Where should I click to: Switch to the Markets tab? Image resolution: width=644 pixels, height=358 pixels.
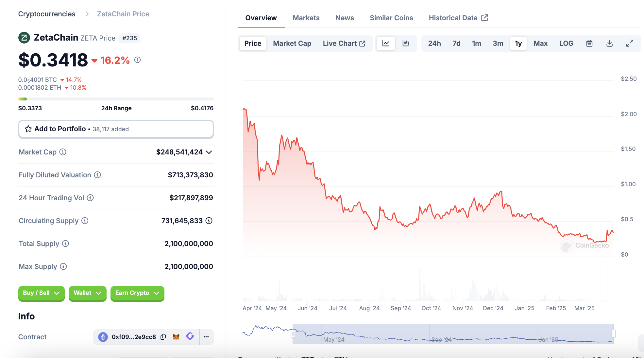click(306, 18)
